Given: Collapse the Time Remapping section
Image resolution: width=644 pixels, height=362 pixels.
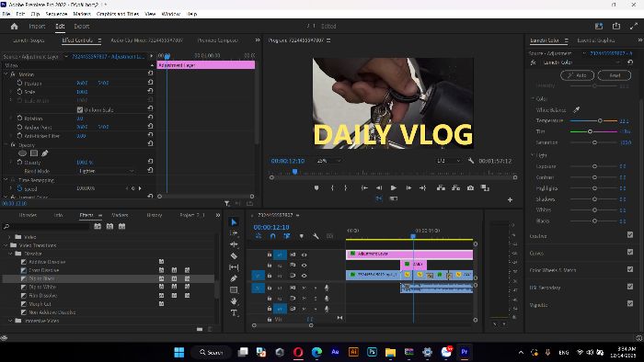Looking at the screenshot, I should pos(6,180).
